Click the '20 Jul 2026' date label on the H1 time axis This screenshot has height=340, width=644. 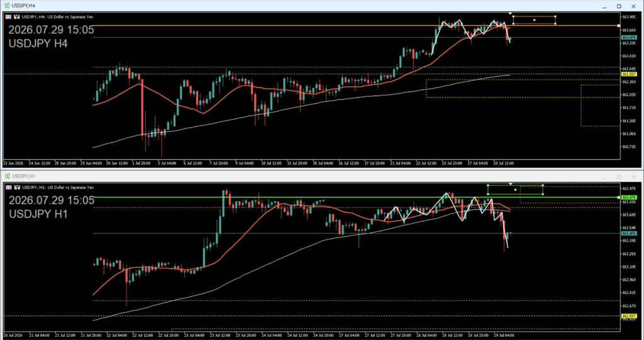(x=14, y=335)
